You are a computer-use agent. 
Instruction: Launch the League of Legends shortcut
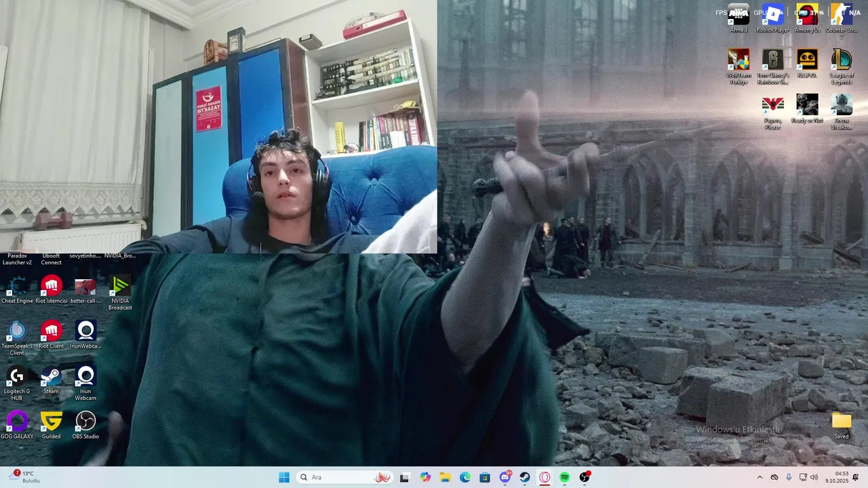click(x=842, y=66)
